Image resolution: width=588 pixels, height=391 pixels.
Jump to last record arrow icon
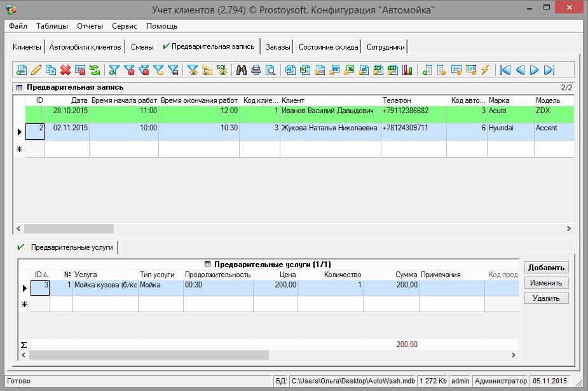(x=550, y=70)
